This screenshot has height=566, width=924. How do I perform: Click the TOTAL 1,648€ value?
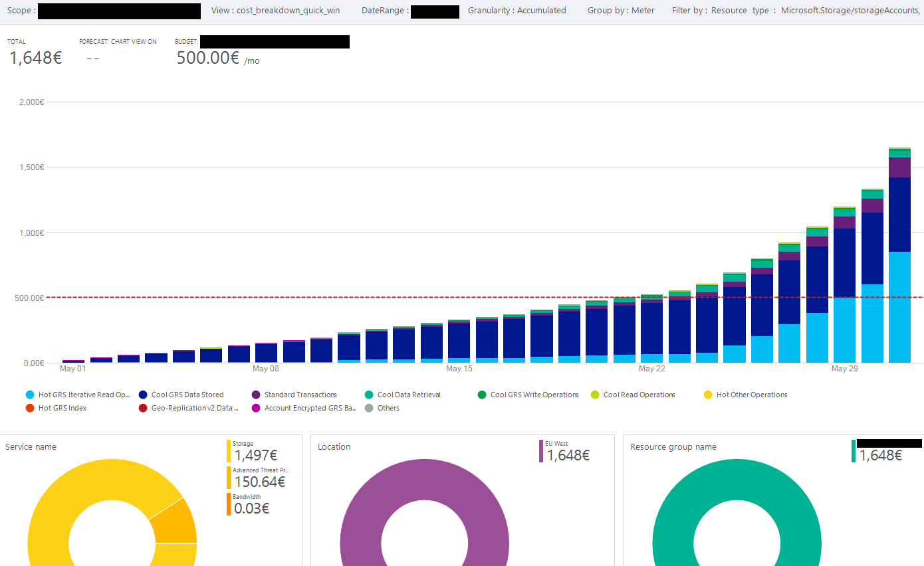point(35,58)
